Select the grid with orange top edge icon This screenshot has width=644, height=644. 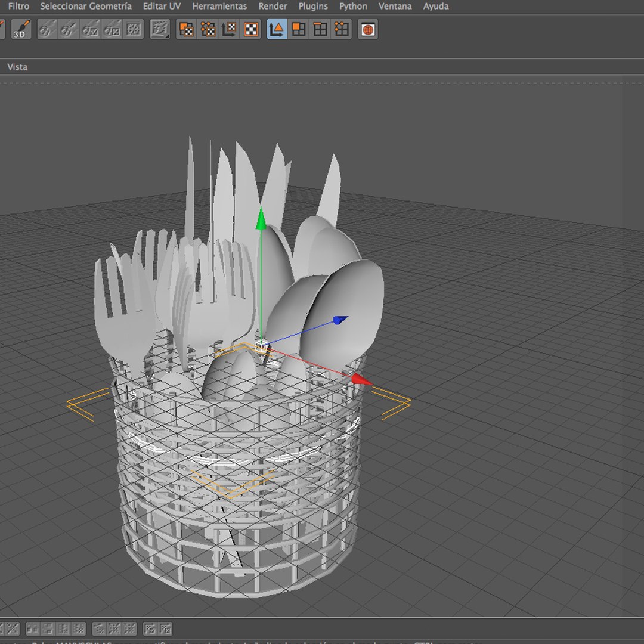(x=320, y=29)
